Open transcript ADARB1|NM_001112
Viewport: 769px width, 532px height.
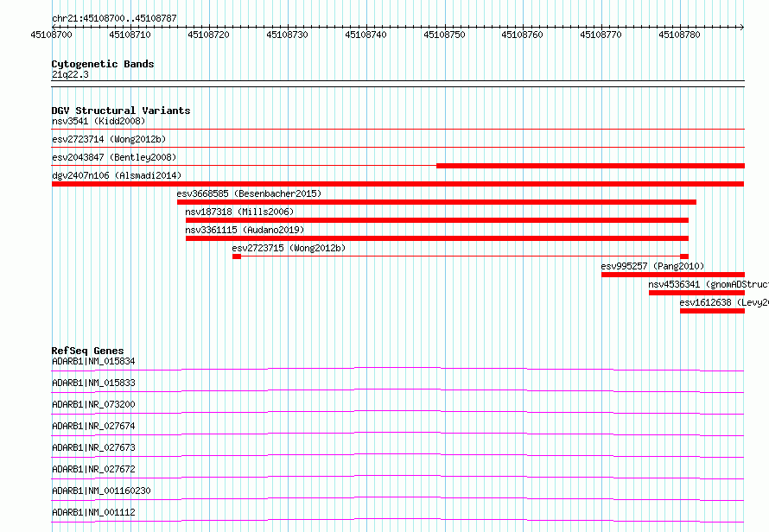tap(93, 512)
